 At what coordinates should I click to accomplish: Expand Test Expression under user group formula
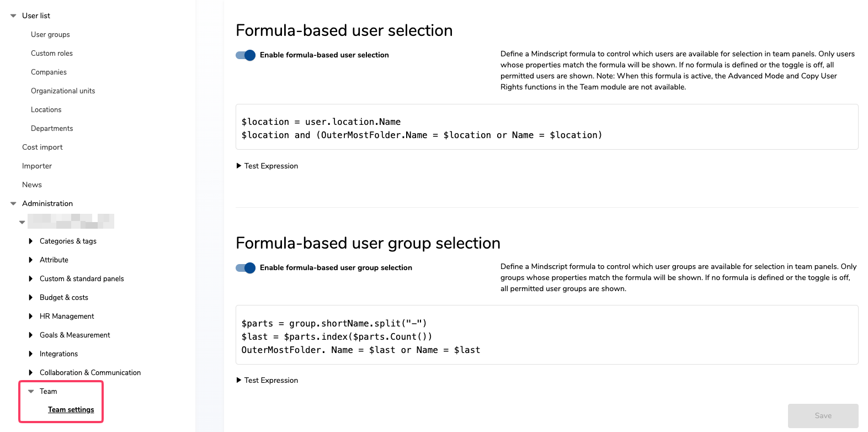(x=267, y=381)
